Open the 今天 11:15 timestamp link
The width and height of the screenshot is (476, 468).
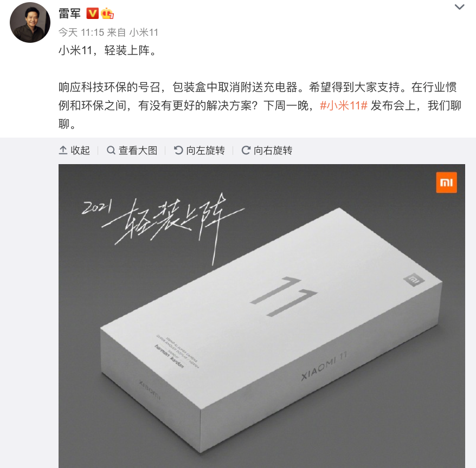81,32
